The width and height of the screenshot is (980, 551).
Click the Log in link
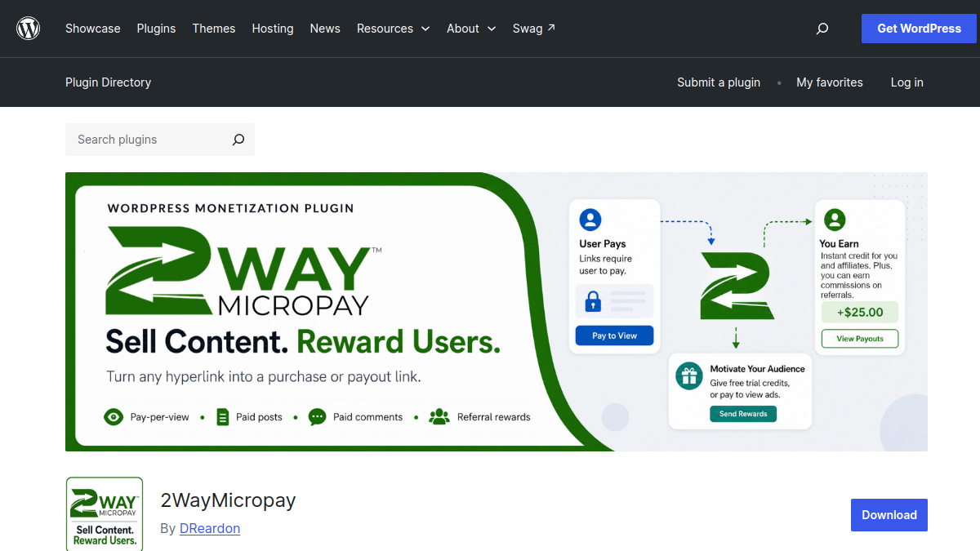click(907, 82)
